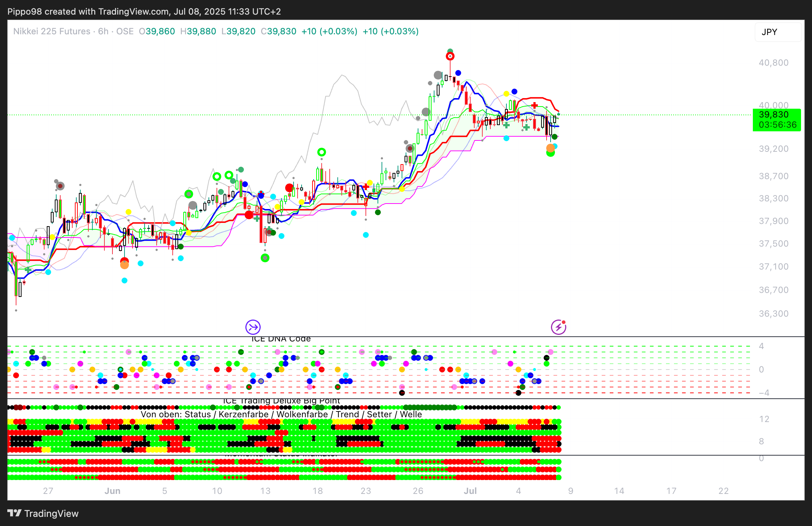The width and height of the screenshot is (812, 526).
Task: Click the purple lightning bolt event icon
Action: pos(558,327)
